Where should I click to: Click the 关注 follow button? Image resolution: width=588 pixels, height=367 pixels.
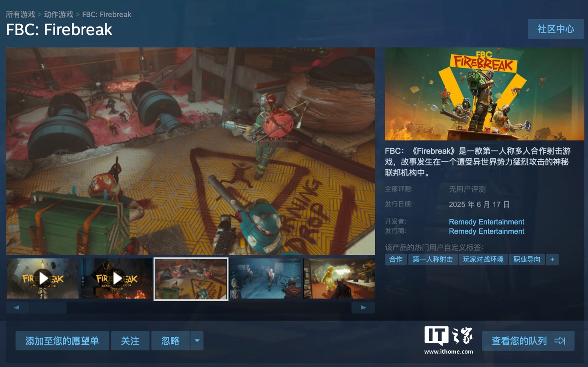coord(130,341)
